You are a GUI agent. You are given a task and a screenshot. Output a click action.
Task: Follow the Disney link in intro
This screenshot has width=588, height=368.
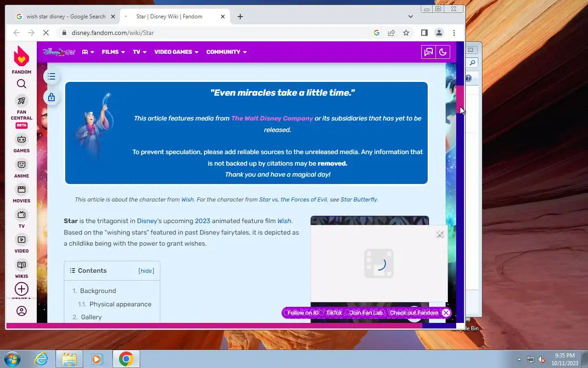click(x=147, y=221)
